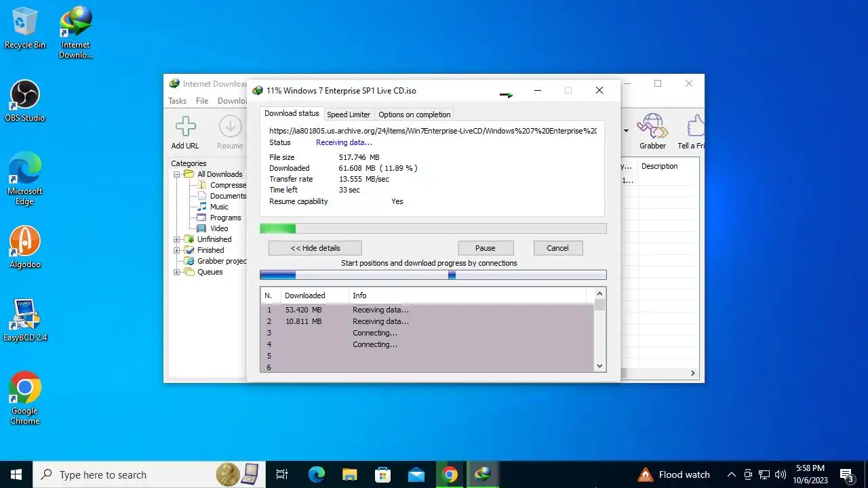Image resolution: width=868 pixels, height=488 pixels.
Task: Select connection row with 53.420 MB
Action: click(x=427, y=310)
